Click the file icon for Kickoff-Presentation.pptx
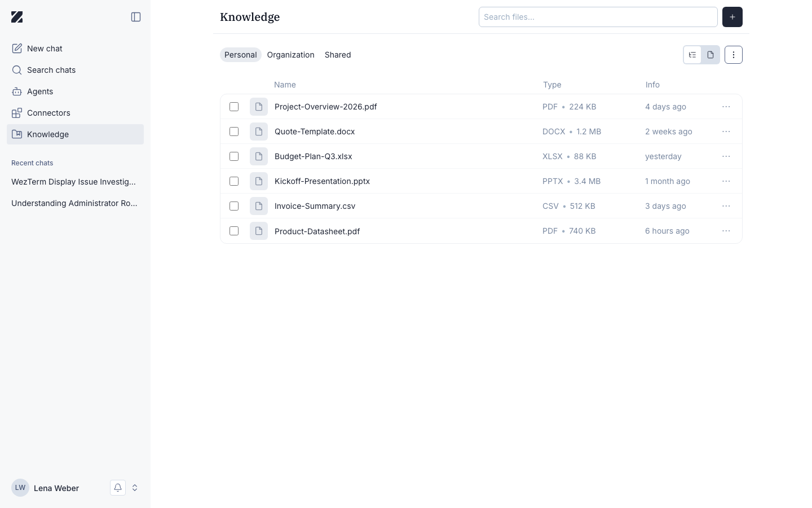Viewport: 812px width, 508px height. click(259, 181)
